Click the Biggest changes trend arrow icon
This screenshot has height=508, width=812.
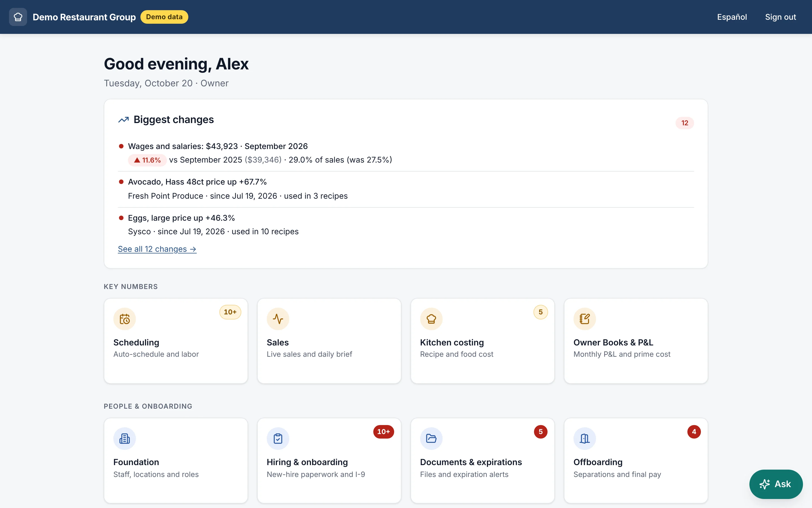click(x=123, y=120)
